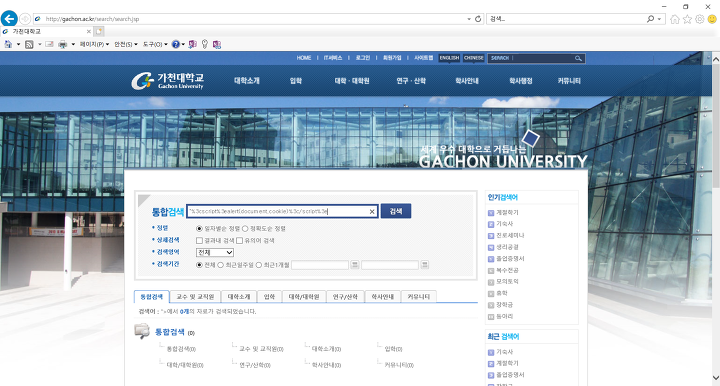Click the read mail icon in command bar

(x=49, y=44)
